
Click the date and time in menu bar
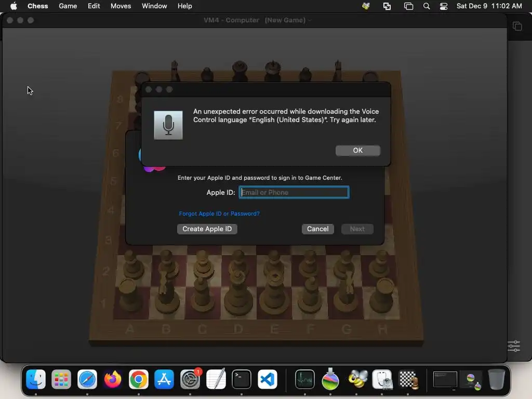click(489, 6)
